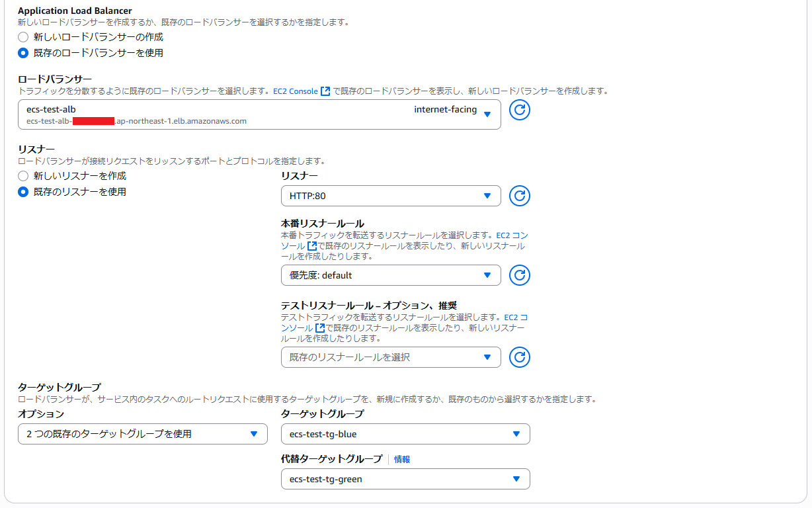
Task: Expand the target group option dropdown
Action: point(143,434)
